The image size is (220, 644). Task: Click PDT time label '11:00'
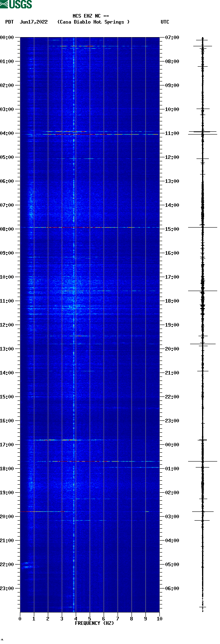pos(7,301)
